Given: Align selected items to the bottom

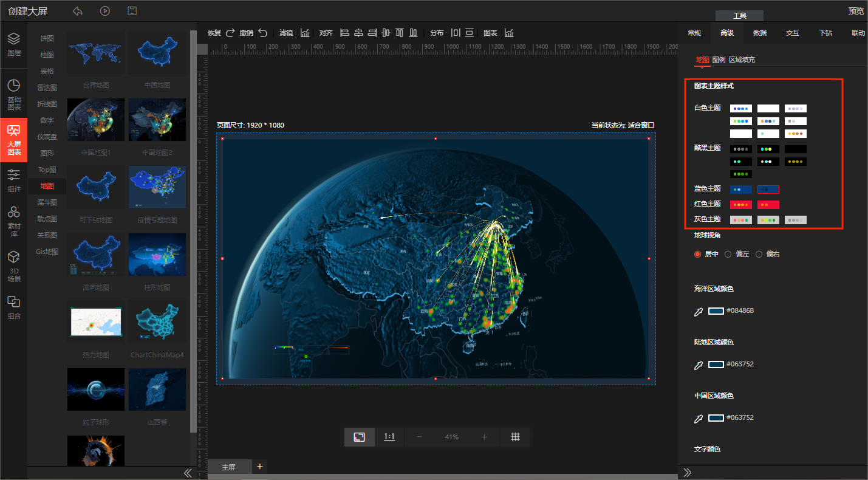Looking at the screenshot, I should click(413, 33).
